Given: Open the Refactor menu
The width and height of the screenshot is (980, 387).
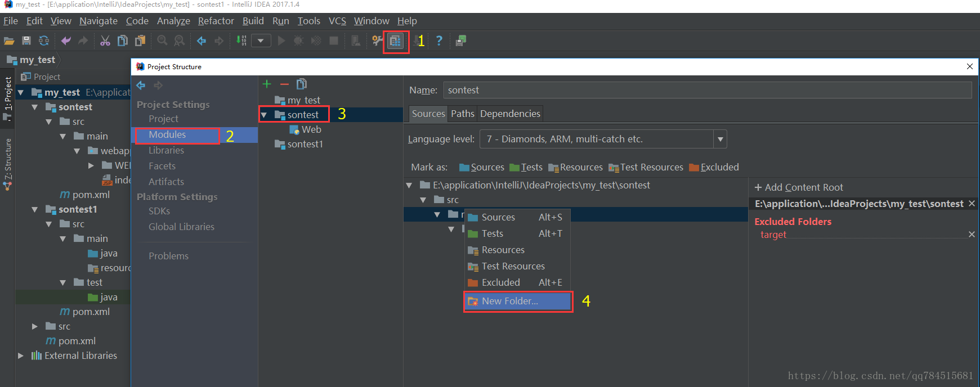Looking at the screenshot, I should (x=216, y=21).
